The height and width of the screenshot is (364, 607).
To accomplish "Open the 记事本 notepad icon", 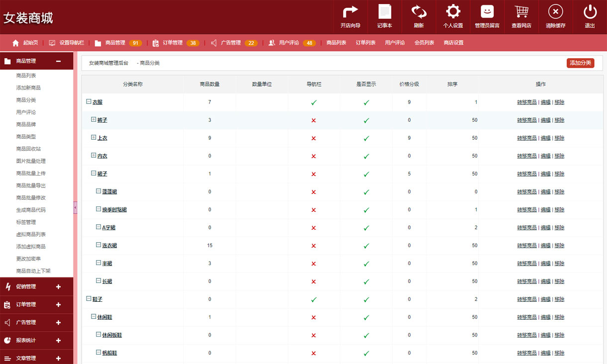I will 385,12.
